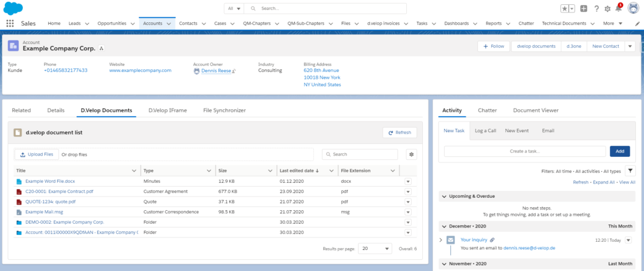The width and height of the screenshot is (644, 271).
Task: Open the Leads tab dropdown chevron
Action: [x=87, y=24]
